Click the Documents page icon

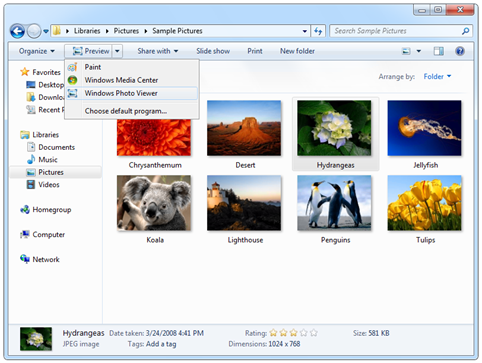[x=31, y=147]
